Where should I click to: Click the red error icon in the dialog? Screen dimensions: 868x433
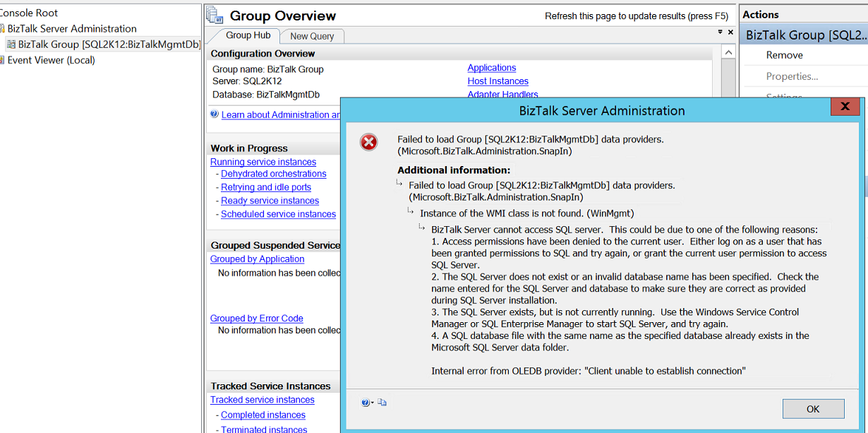click(369, 143)
